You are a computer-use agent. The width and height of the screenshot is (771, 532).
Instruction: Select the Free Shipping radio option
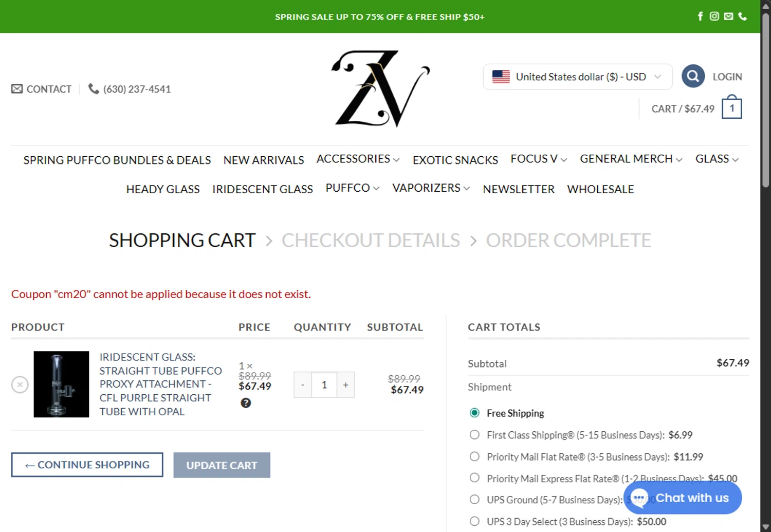(x=474, y=413)
